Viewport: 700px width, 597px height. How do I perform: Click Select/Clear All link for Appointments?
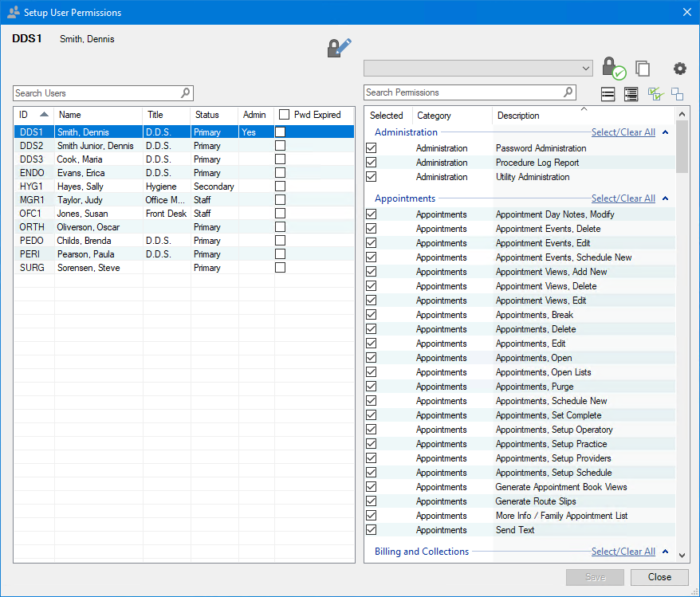tap(623, 198)
